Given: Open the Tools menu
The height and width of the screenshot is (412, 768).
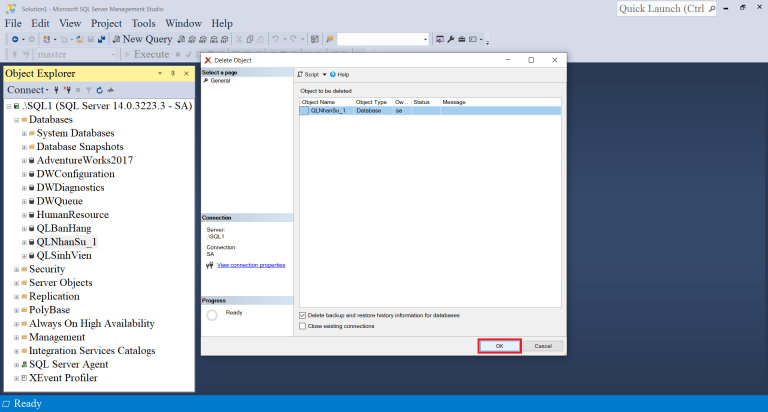Looking at the screenshot, I should (143, 23).
